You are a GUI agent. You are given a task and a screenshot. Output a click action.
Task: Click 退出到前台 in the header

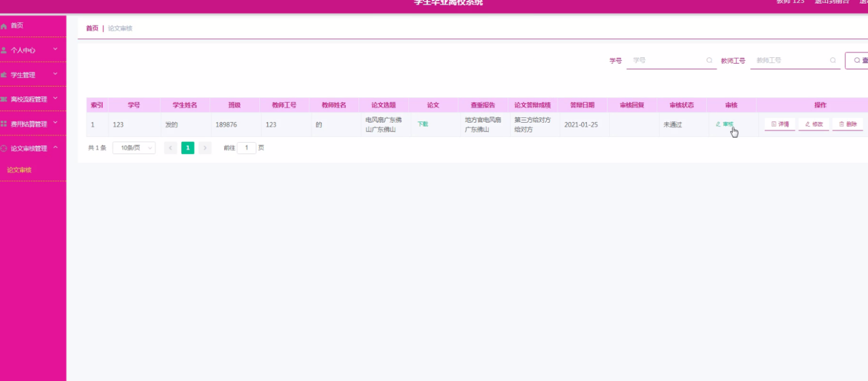832,2
